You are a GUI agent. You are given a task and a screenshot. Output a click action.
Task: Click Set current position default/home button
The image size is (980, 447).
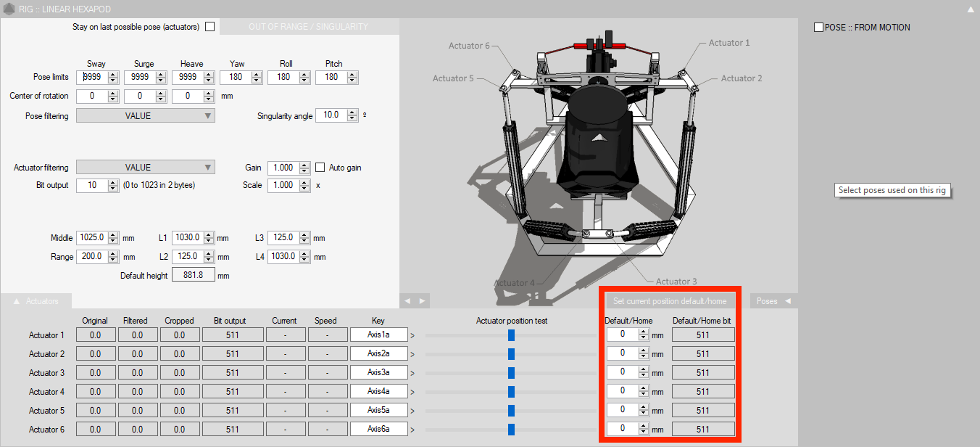[x=671, y=300]
